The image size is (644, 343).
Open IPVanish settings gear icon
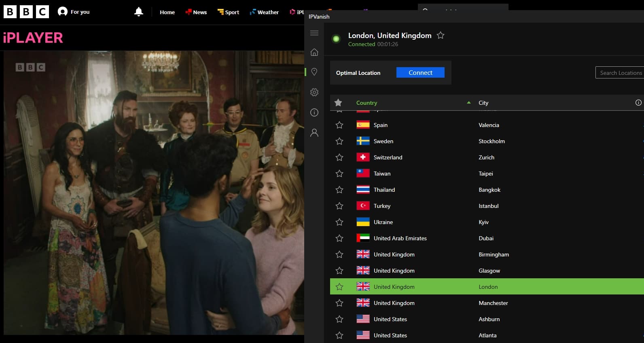pos(314,92)
